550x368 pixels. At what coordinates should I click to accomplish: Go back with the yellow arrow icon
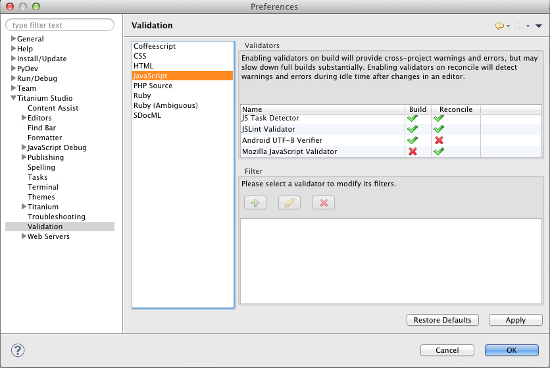[499, 26]
